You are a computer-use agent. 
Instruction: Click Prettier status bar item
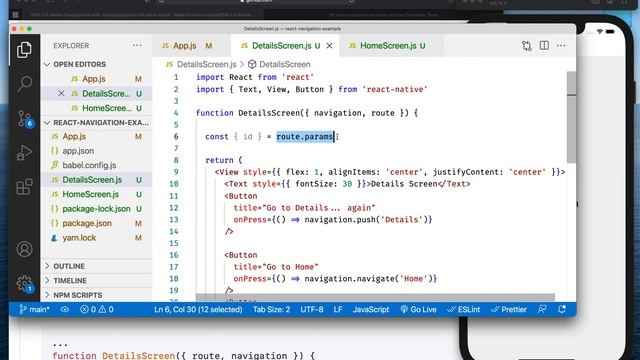pyautogui.click(x=509, y=309)
